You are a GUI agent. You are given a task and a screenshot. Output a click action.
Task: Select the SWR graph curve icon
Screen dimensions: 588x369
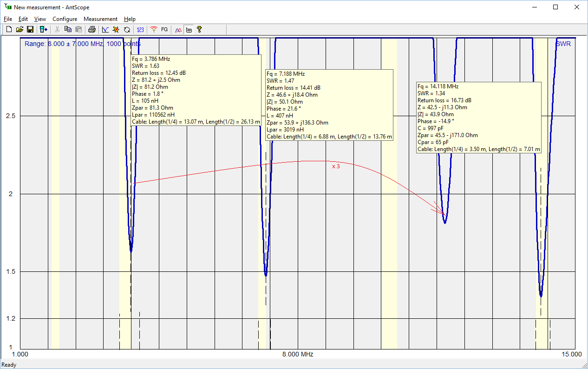(x=105, y=30)
